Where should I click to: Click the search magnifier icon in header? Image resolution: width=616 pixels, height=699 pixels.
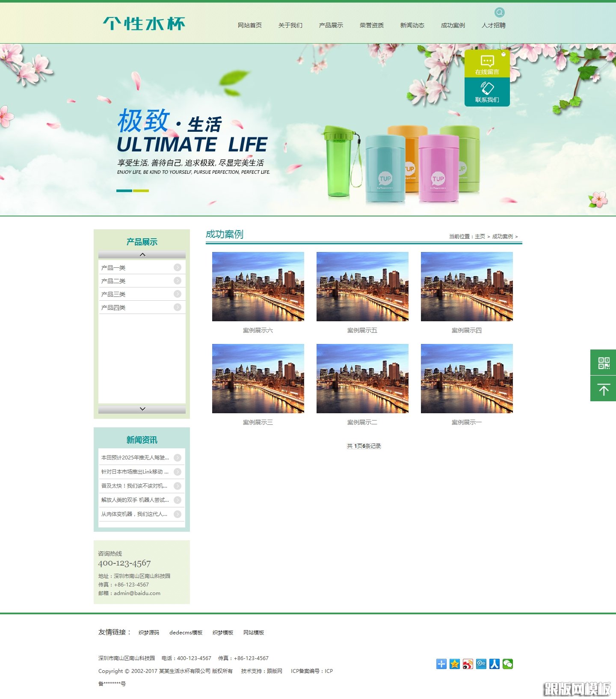pos(499,12)
